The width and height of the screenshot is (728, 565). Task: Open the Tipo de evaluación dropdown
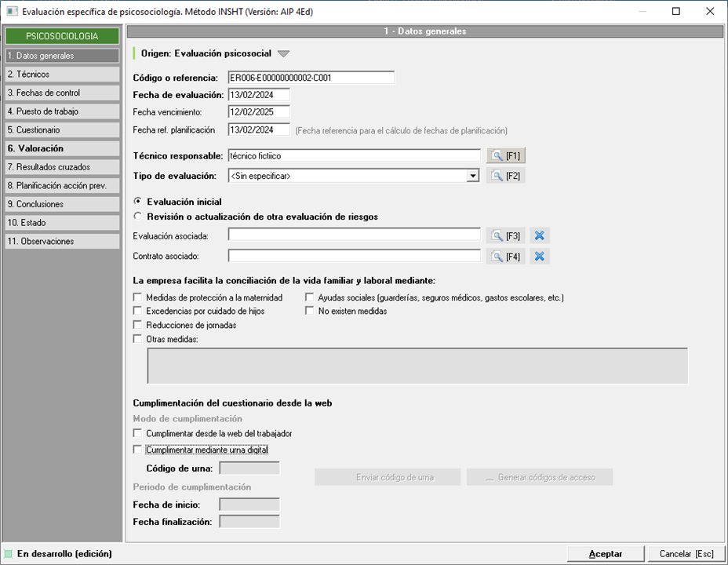[472, 176]
